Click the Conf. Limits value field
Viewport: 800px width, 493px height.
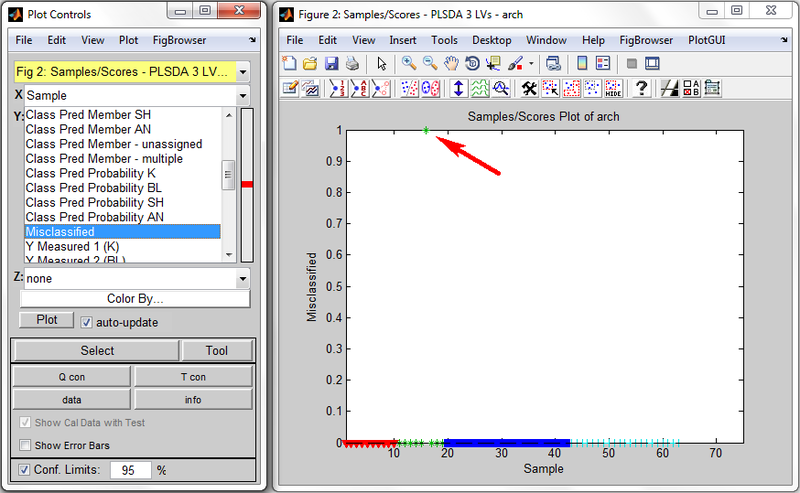click(130, 469)
